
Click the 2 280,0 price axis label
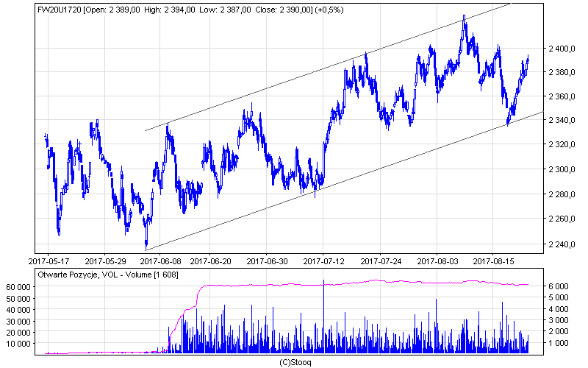[562, 194]
